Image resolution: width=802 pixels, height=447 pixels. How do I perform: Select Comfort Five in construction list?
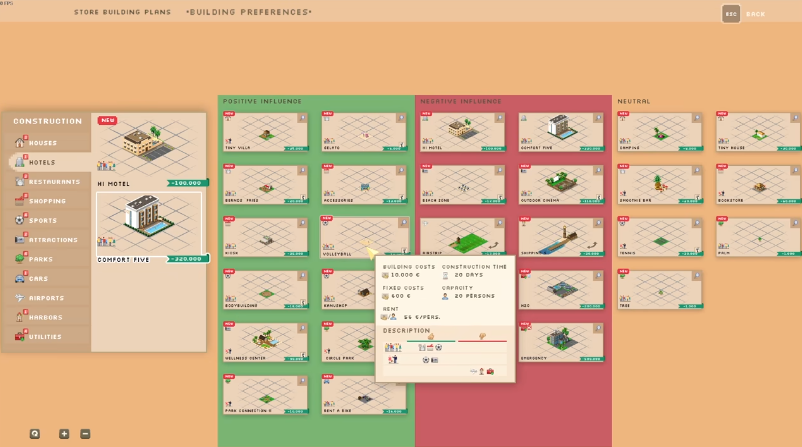(x=149, y=228)
